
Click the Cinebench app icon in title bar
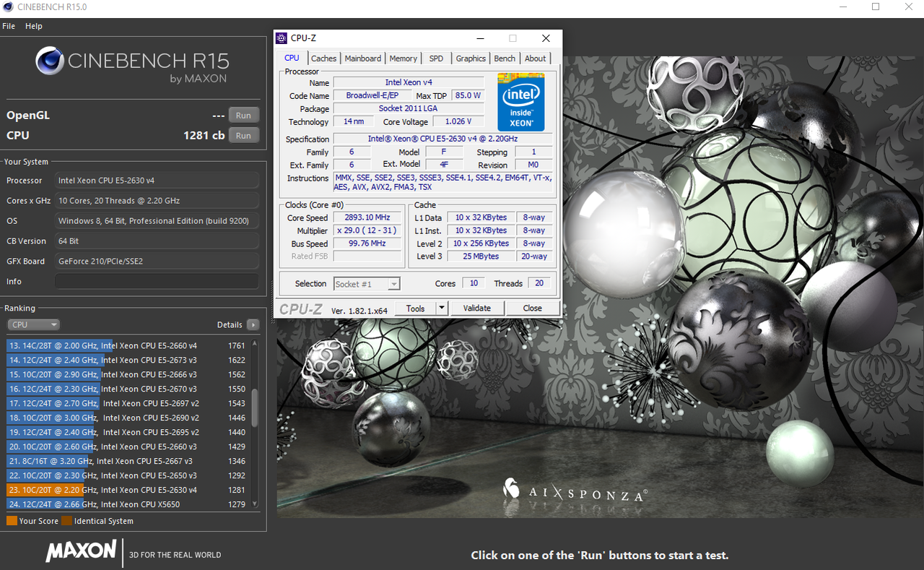8,7
